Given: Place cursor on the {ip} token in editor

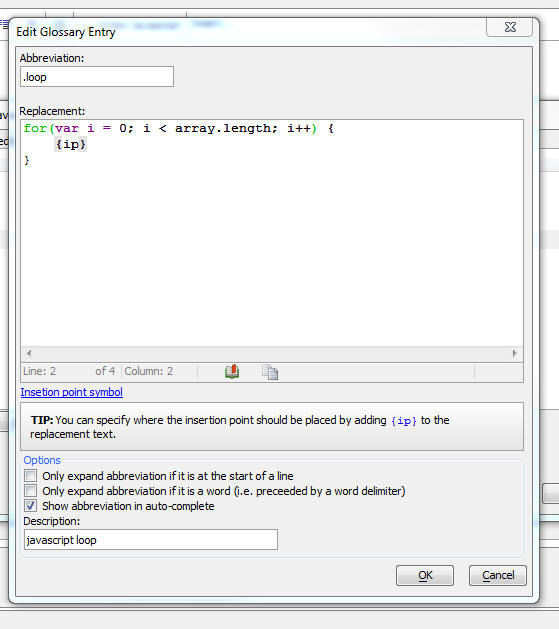Looking at the screenshot, I should [71, 144].
